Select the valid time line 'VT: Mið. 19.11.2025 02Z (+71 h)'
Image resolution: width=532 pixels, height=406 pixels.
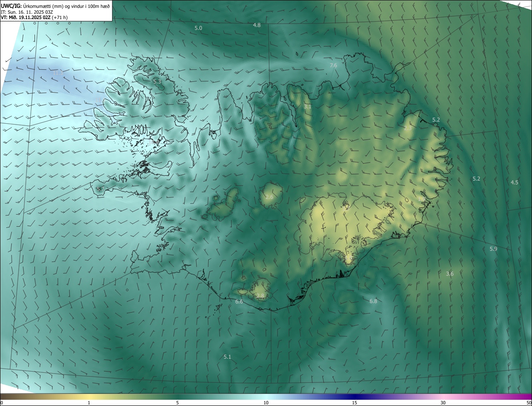[x=34, y=17]
